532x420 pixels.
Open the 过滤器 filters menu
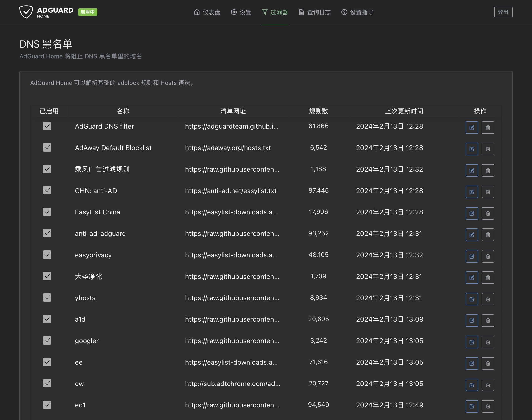[275, 12]
